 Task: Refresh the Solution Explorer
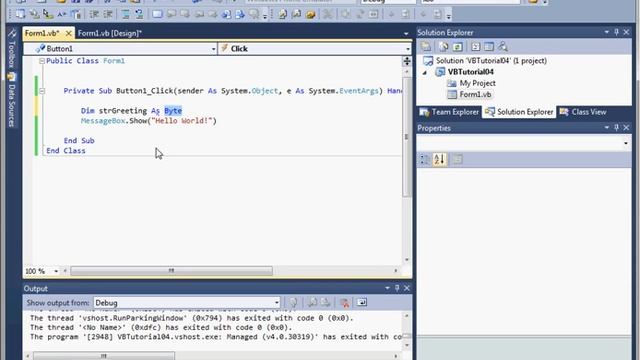coord(457,47)
